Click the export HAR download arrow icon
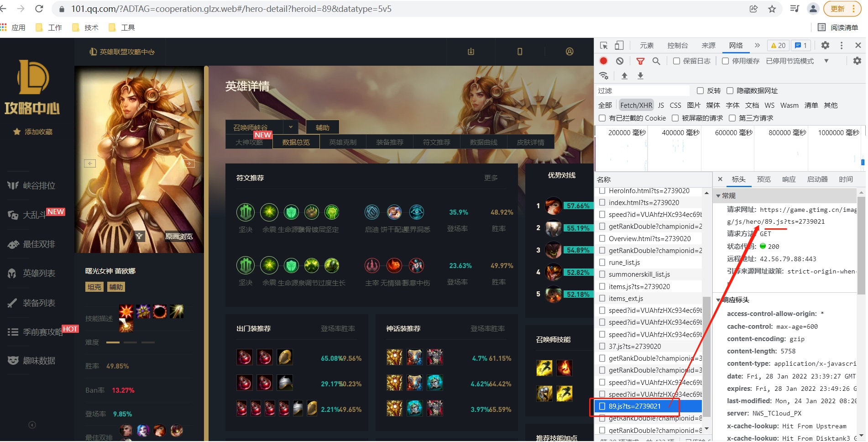 coord(640,76)
